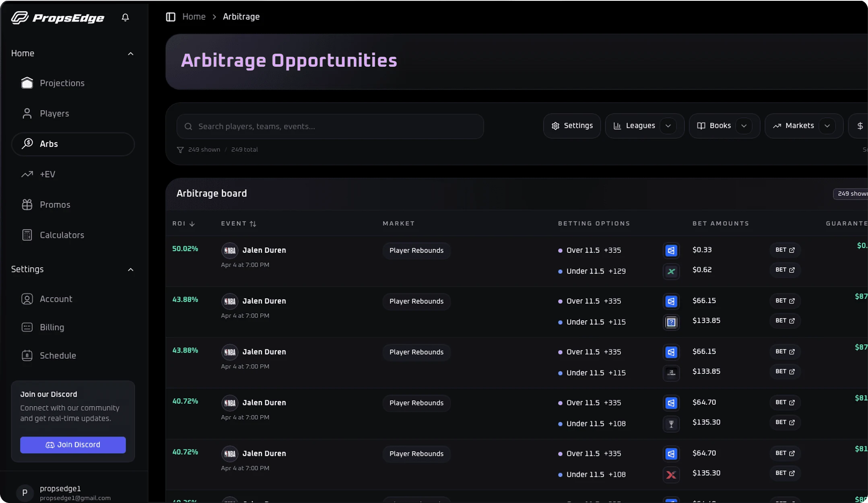Click the dollar sign filter button
The height and width of the screenshot is (503, 868).
(x=859, y=126)
